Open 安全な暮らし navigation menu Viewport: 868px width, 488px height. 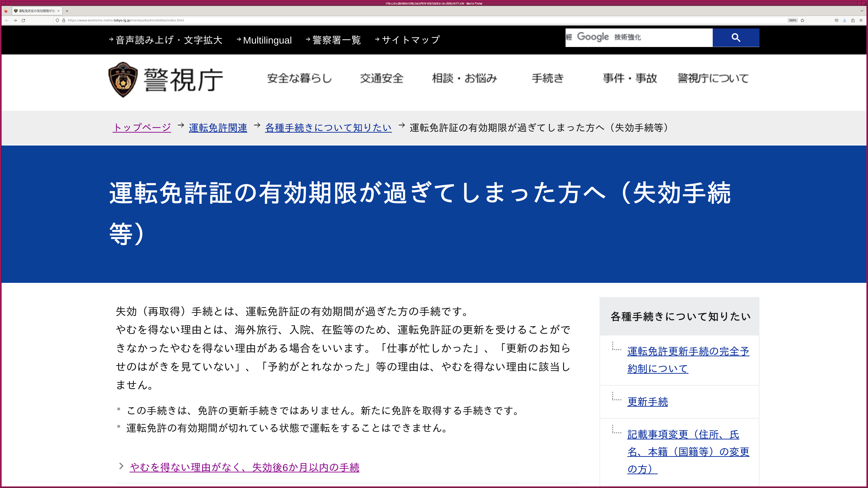[x=299, y=78]
